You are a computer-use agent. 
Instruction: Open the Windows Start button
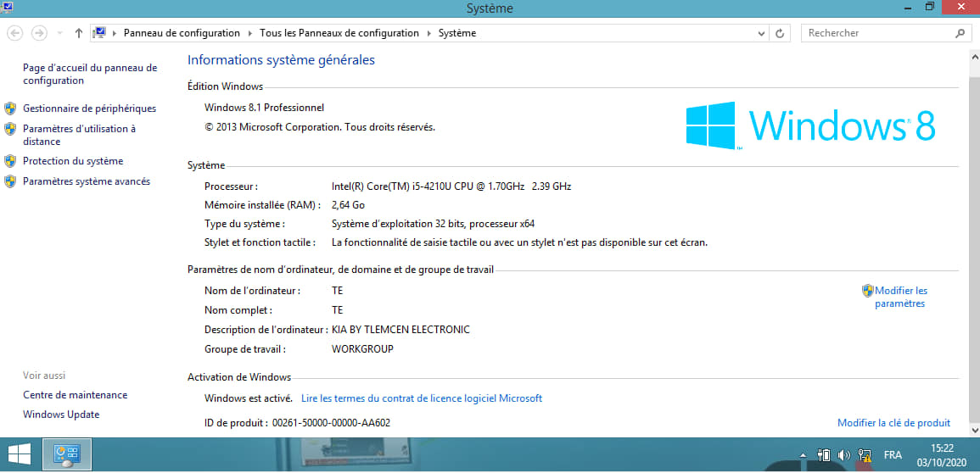[x=20, y=454]
